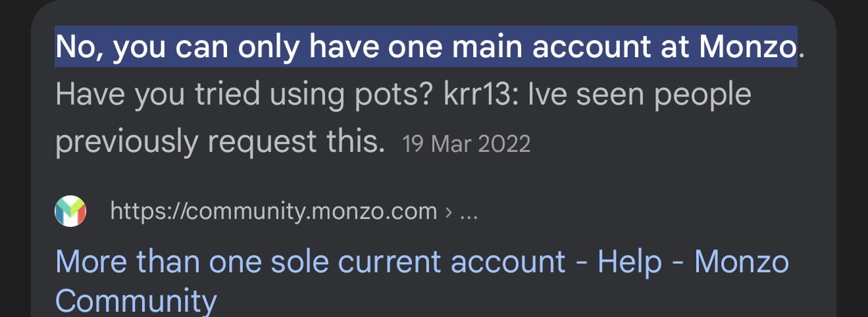Viewport: 868px width, 317px height.
Task: Click the highlighted word 'Monzo' in the answer
Action: point(748,47)
